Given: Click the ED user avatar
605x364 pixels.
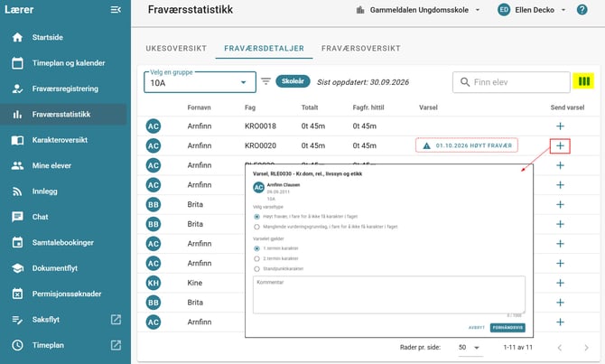Looking at the screenshot, I should [504, 10].
